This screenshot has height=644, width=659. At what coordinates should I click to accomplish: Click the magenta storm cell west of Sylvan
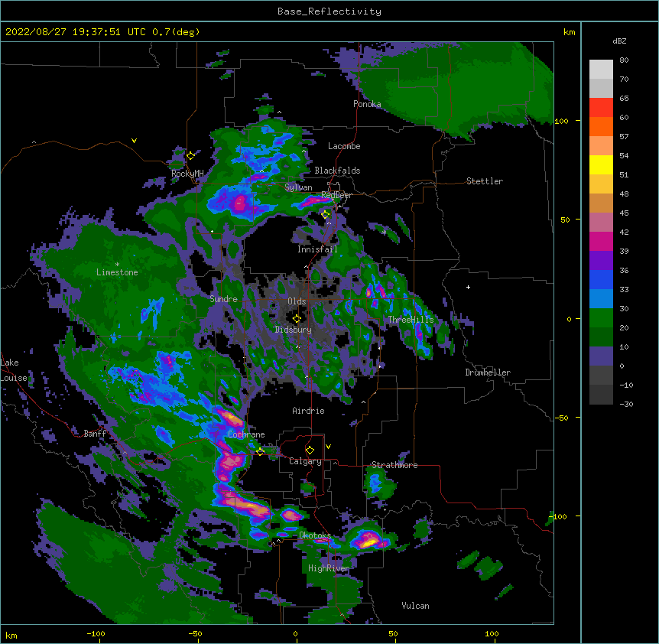tap(240, 203)
